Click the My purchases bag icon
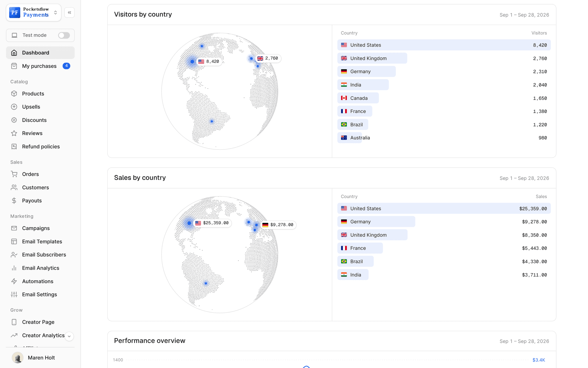588x368 pixels. point(14,66)
